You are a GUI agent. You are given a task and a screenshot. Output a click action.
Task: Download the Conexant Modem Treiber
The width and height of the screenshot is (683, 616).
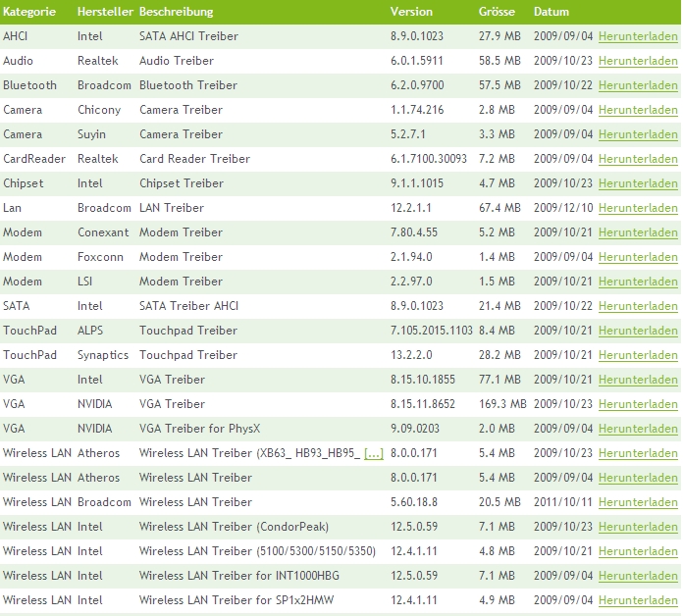638,232
